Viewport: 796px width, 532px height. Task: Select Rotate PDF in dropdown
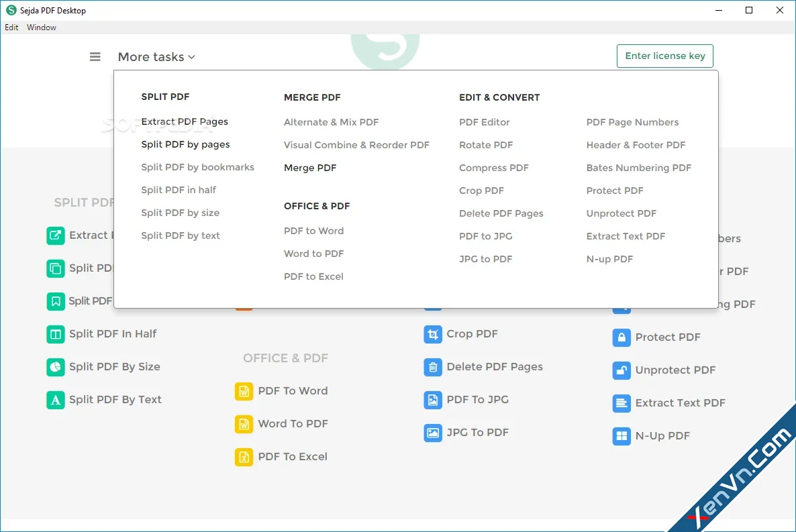click(x=486, y=145)
